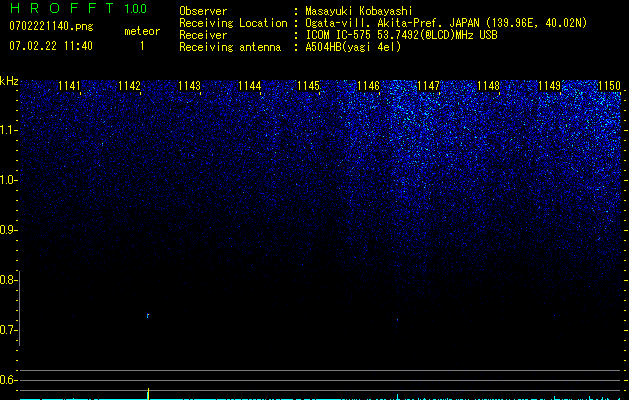This screenshot has width=629, height=400.
Task: Click the yellow detection spike on the power trace
Action: (148, 394)
